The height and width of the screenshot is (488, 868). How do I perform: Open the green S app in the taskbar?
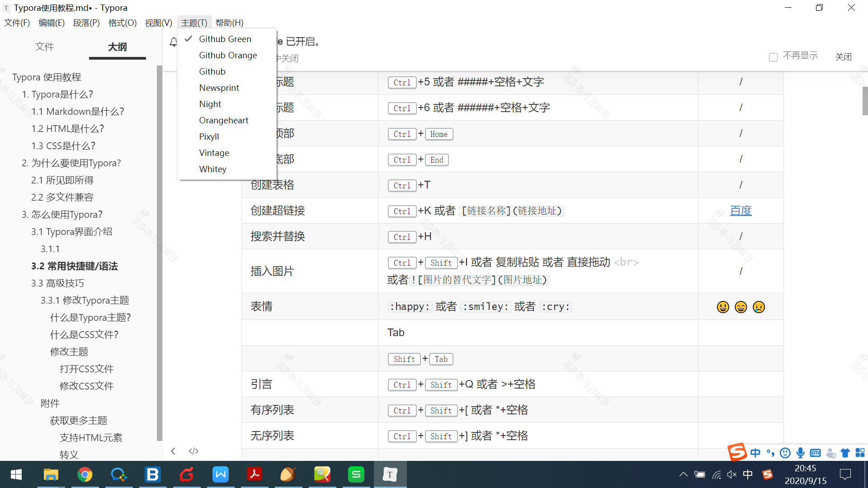pyautogui.click(x=356, y=474)
